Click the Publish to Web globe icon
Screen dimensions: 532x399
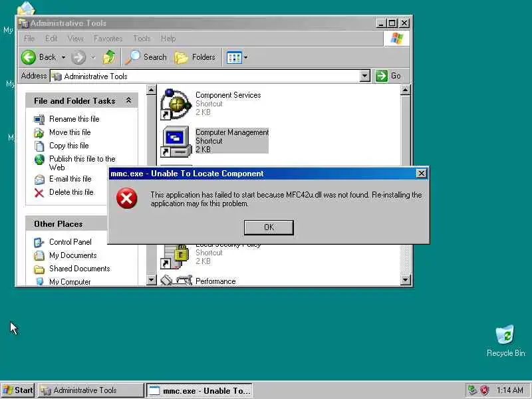[x=39, y=160]
